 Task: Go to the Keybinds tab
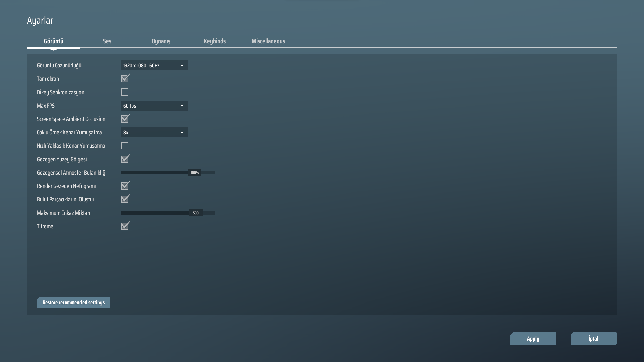(215, 41)
